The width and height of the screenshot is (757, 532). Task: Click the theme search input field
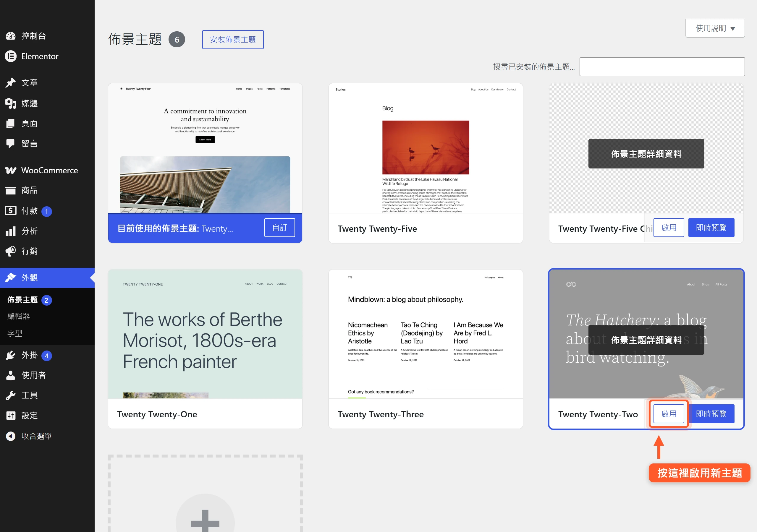pos(662,67)
